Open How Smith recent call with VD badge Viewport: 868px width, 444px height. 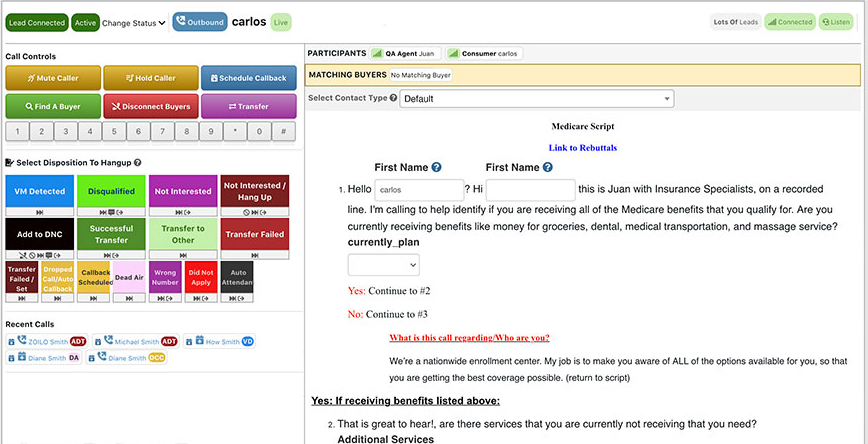point(219,342)
